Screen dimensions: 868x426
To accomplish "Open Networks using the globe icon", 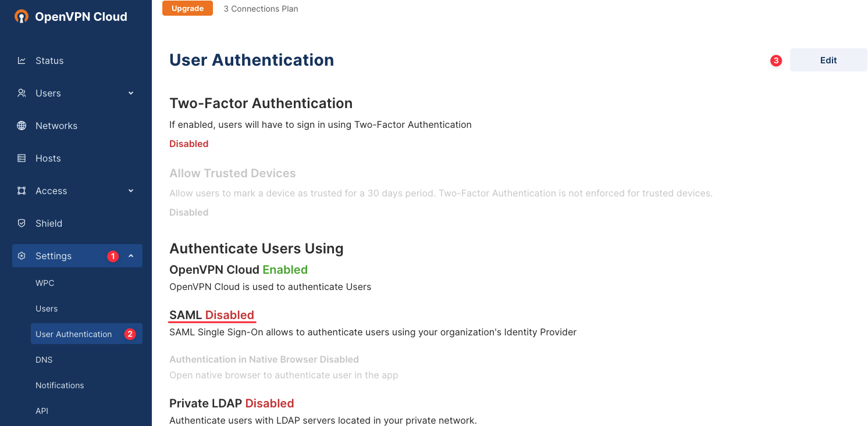I will coord(22,126).
